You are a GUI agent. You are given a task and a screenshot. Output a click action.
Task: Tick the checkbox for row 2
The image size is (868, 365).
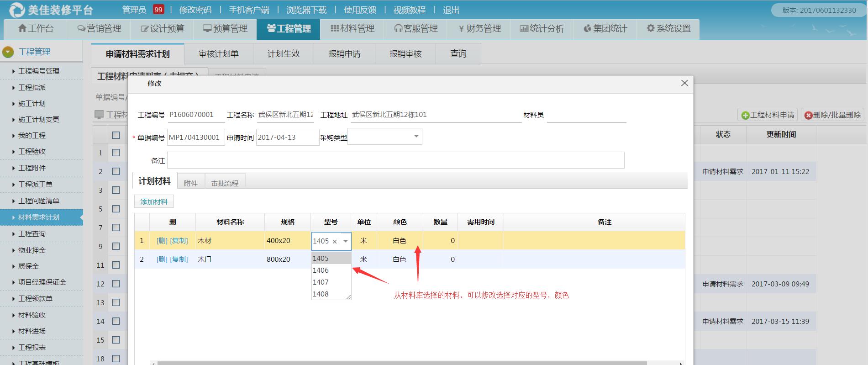pos(116,171)
